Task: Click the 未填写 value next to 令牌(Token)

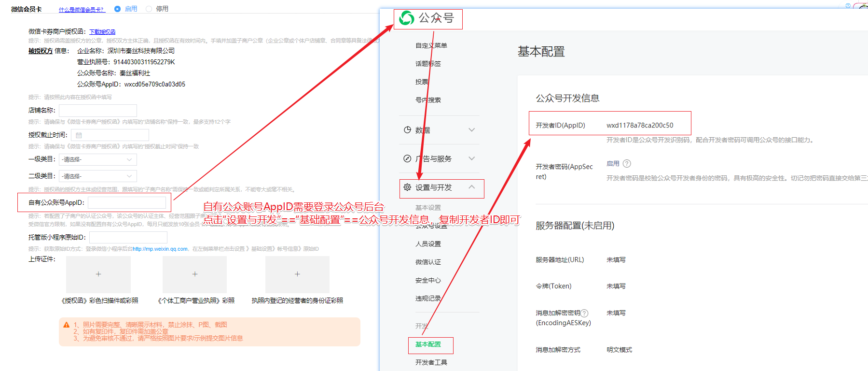Action: point(616,286)
